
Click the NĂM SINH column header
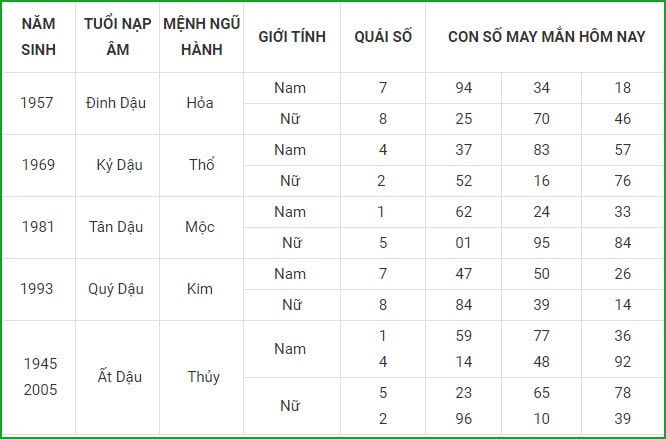(x=39, y=37)
